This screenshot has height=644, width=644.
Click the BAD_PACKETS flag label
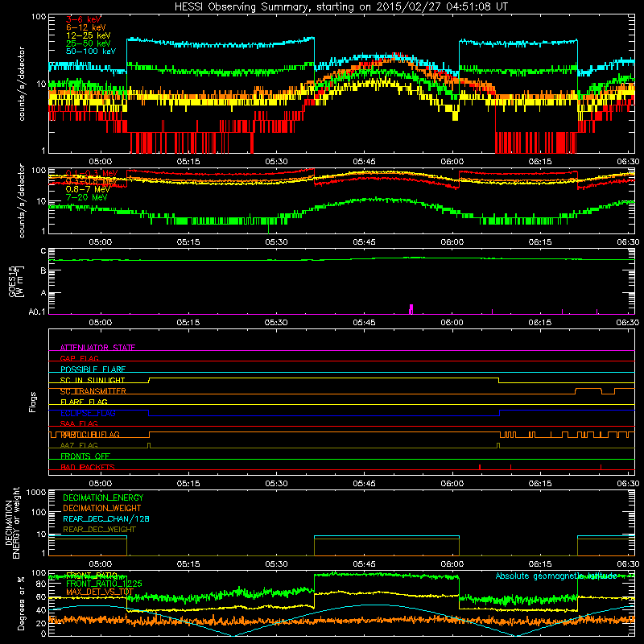[x=88, y=467]
